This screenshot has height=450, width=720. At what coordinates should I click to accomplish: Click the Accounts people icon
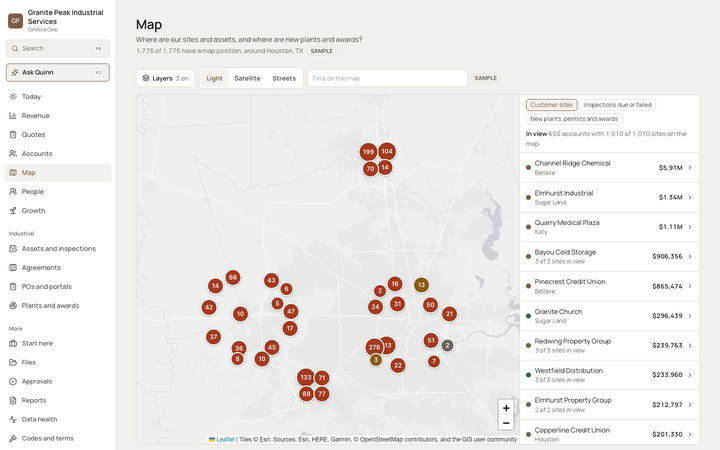click(x=13, y=153)
